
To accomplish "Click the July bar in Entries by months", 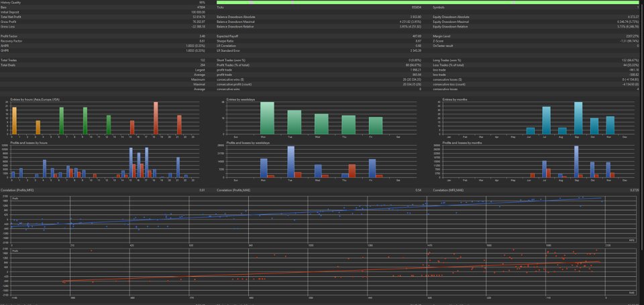I will point(546,120).
